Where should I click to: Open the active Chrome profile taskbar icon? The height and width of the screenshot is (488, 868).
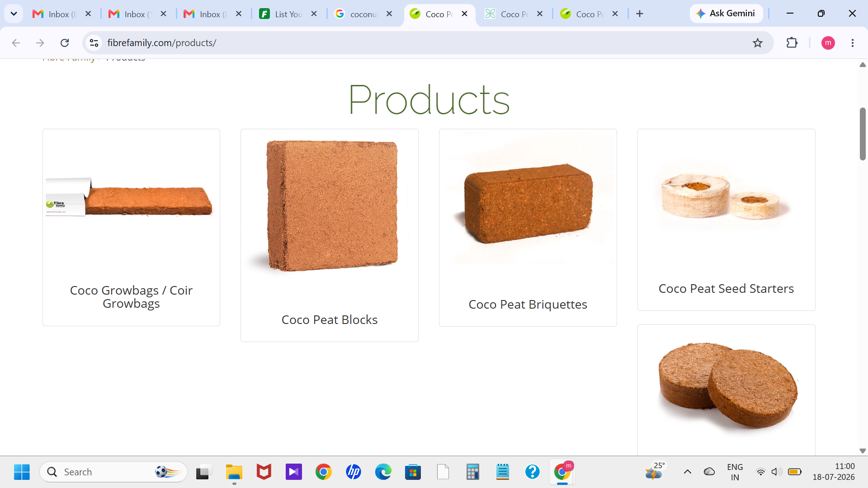click(562, 472)
